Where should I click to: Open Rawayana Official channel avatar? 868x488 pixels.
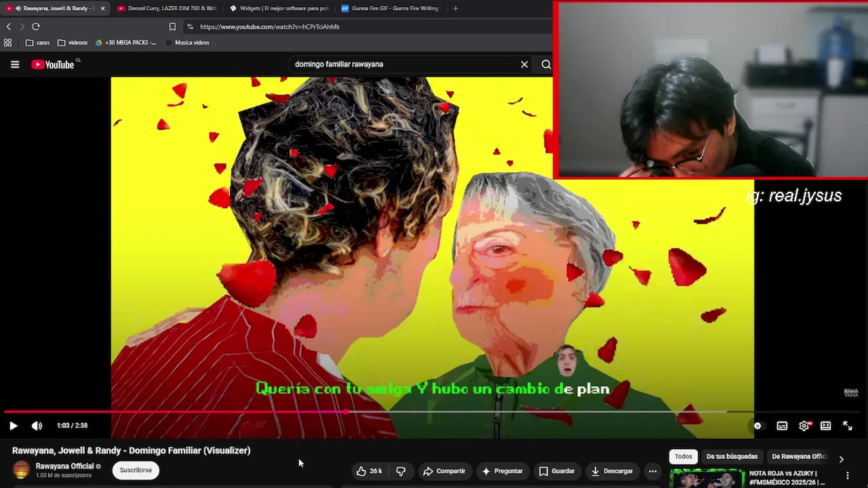pos(22,470)
